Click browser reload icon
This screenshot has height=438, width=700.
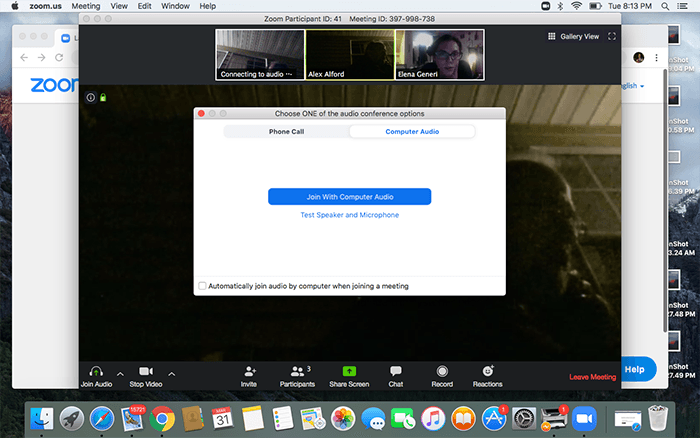click(59, 58)
